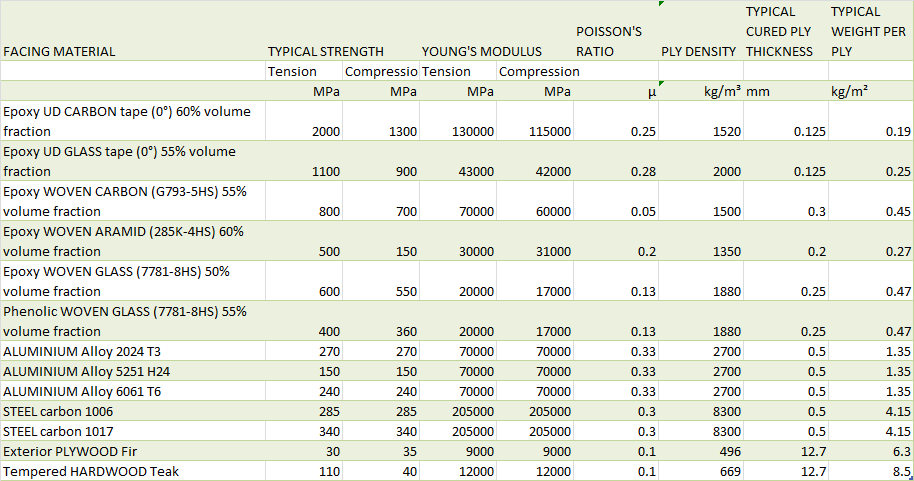Select the TYPICAL WEIGHT PER PLY header
This screenshot has height=481, width=914.
pos(871,31)
